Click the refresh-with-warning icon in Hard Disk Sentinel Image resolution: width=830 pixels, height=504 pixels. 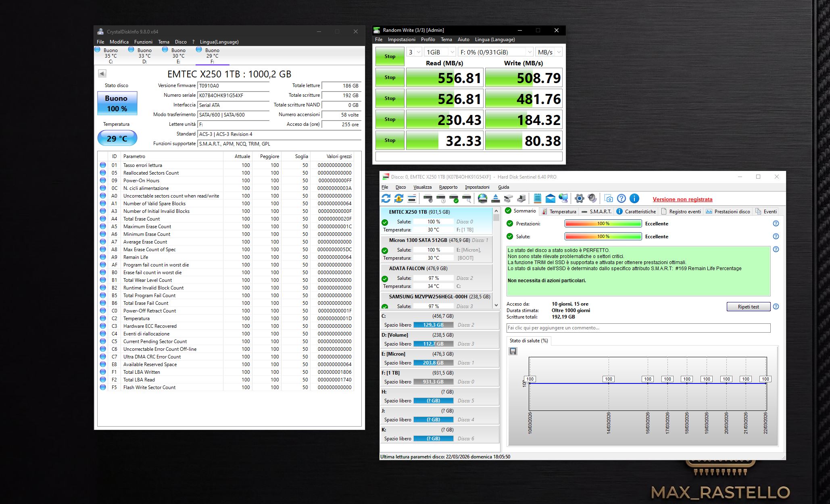point(399,198)
